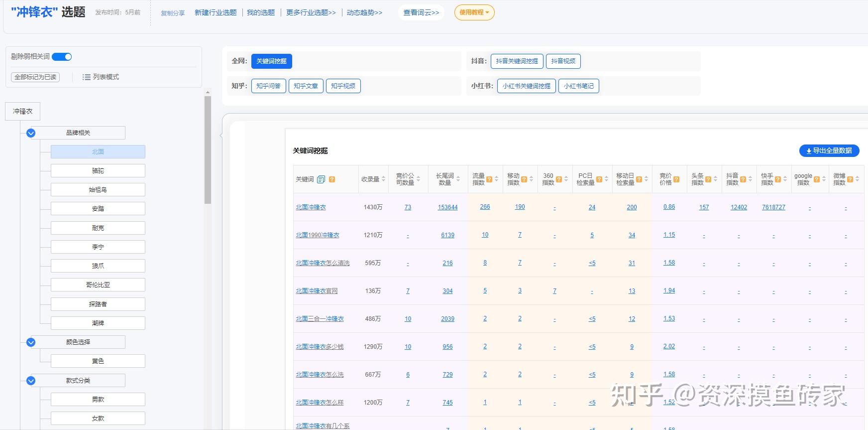The width and height of the screenshot is (868, 430).
Task: Sort table by 收录量 arrows
Action: tap(384, 179)
